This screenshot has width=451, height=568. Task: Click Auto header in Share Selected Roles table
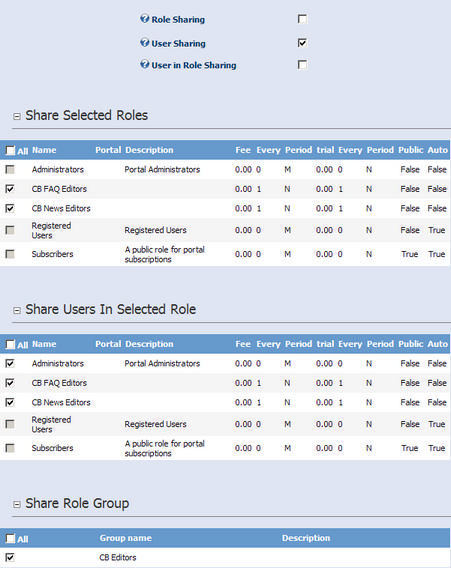[438, 150]
